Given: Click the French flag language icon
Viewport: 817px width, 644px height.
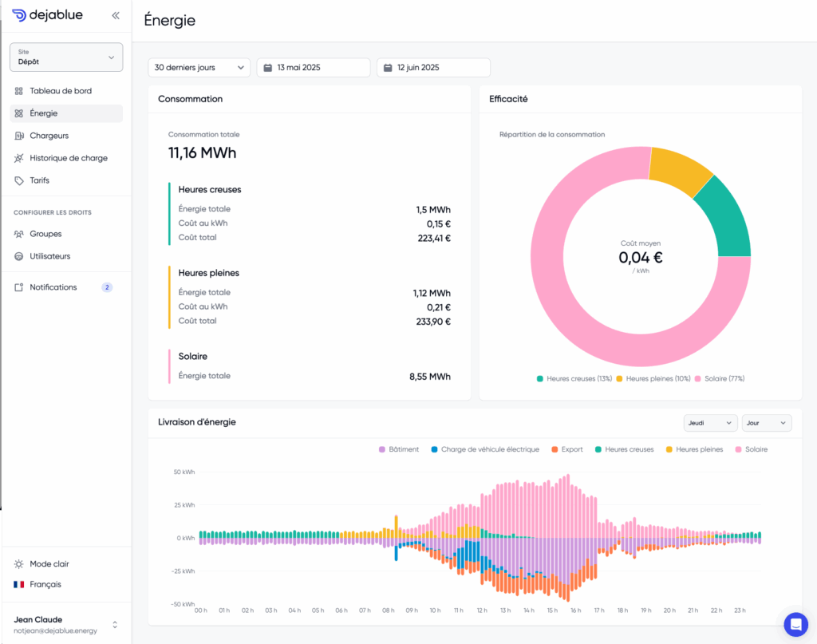Looking at the screenshot, I should pos(19,585).
